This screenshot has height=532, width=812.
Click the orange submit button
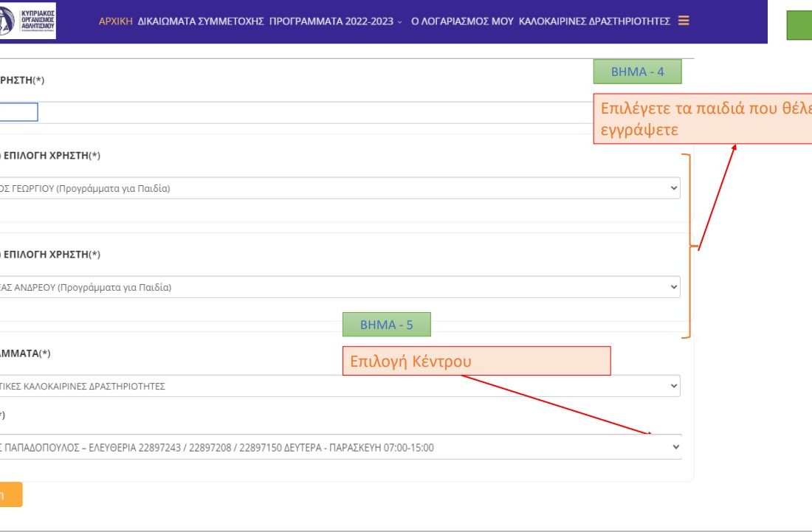11,494
